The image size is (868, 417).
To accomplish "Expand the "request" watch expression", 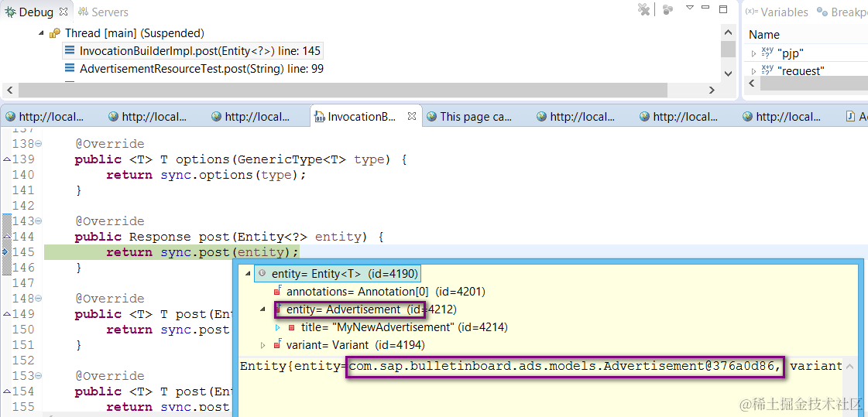I will (753, 71).
